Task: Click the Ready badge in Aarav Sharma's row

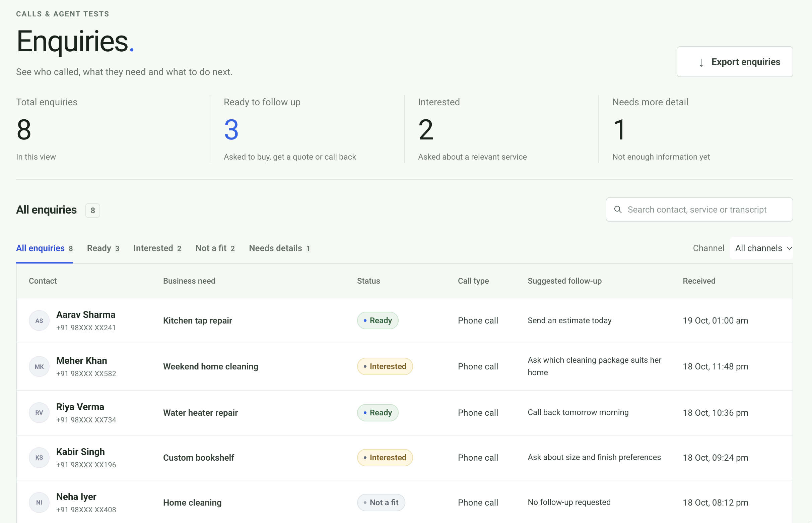Action: (x=378, y=321)
